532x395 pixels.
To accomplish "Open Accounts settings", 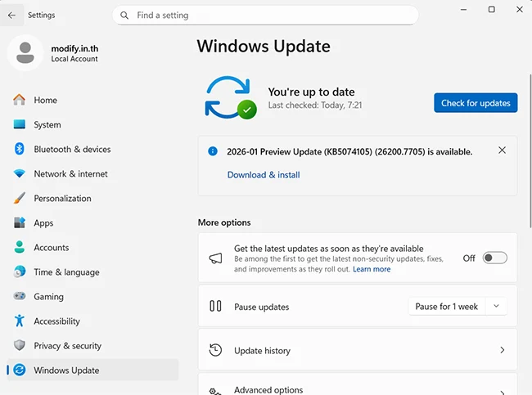I will pos(92,248).
